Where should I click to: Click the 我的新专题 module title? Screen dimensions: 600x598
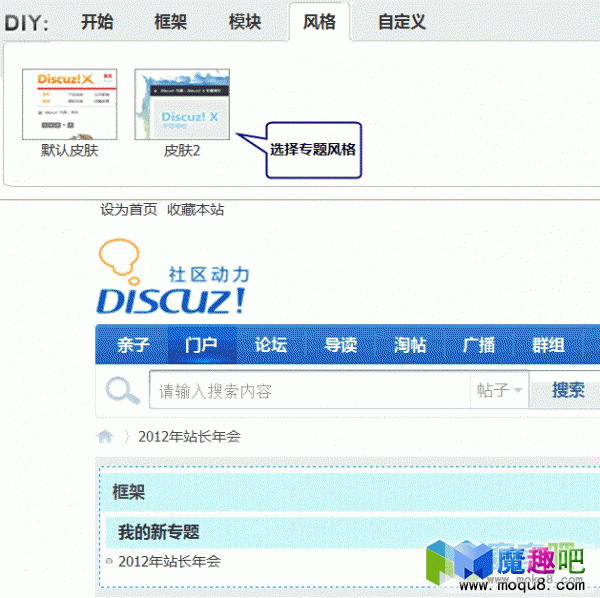coord(159,532)
